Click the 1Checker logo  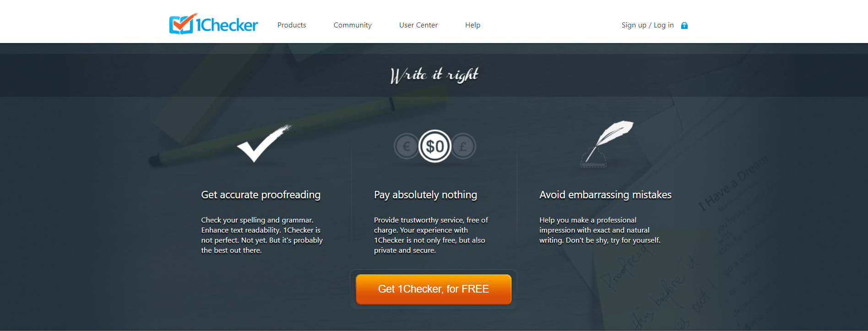(213, 24)
